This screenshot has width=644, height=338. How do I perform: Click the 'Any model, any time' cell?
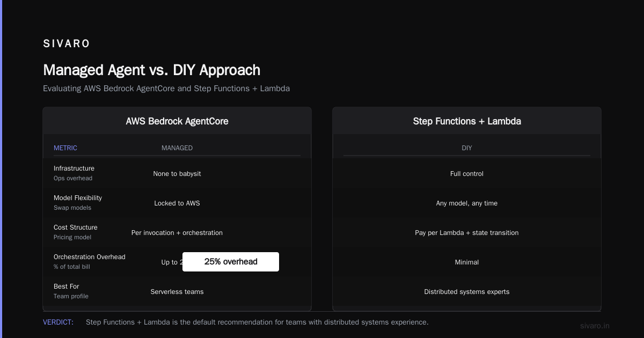[467, 203]
